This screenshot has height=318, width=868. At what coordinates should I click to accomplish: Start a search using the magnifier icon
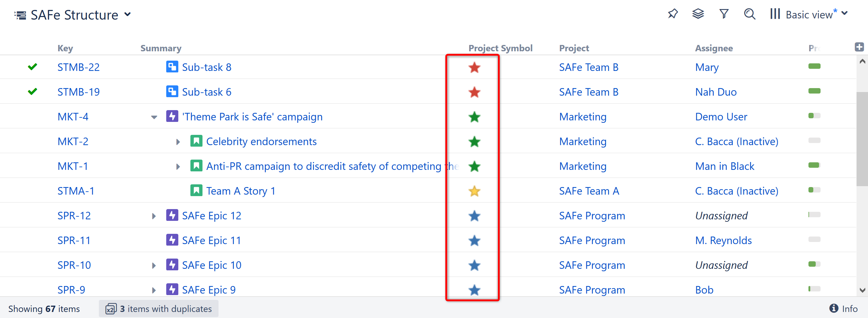pyautogui.click(x=750, y=14)
